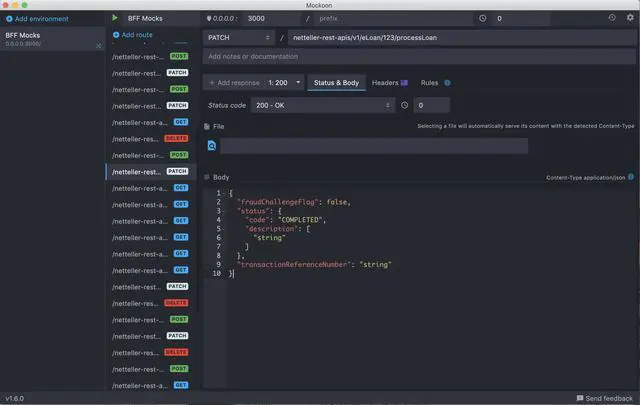Start the mock server with the green play icon
Image resolution: width=640 pixels, height=405 pixels.
coord(115,18)
